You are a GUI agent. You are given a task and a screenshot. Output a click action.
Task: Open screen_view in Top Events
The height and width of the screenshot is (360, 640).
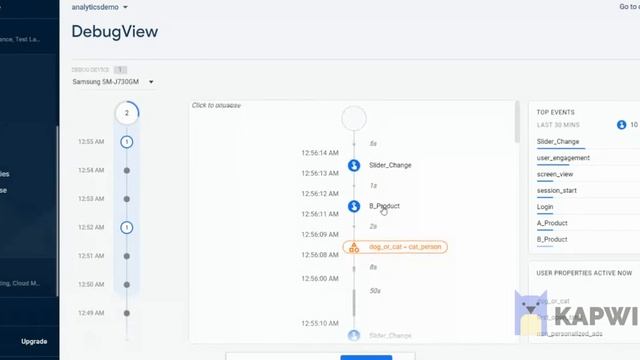(x=555, y=174)
